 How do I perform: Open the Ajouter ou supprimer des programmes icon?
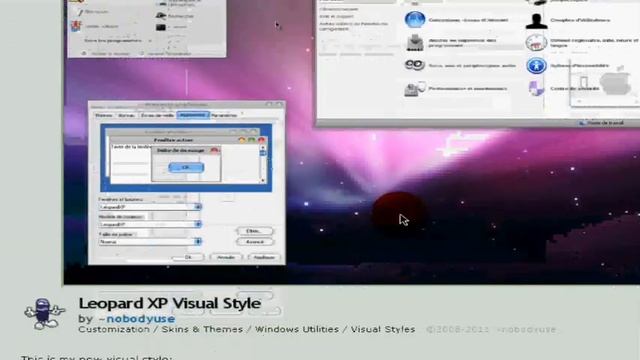tap(416, 42)
